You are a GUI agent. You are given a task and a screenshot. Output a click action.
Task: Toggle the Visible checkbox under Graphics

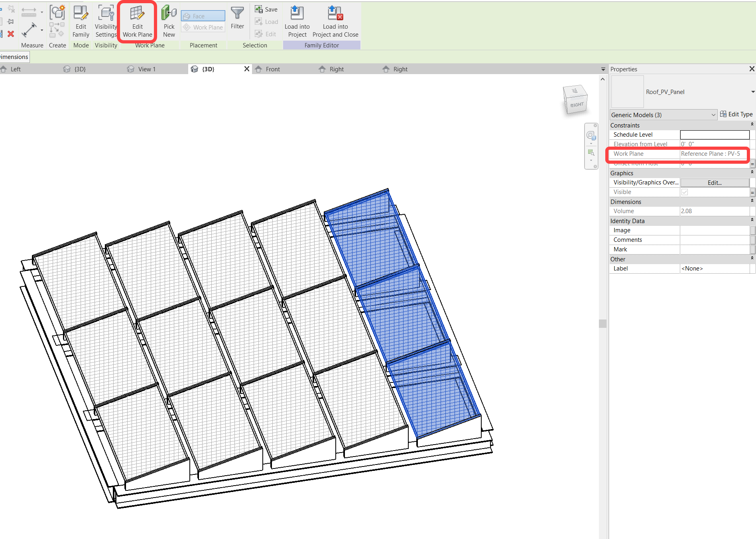point(685,192)
